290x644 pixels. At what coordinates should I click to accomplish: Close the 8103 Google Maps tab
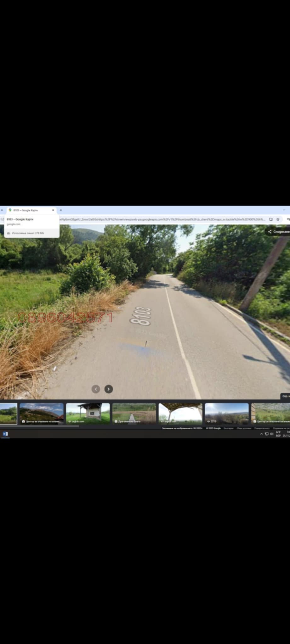(53, 210)
